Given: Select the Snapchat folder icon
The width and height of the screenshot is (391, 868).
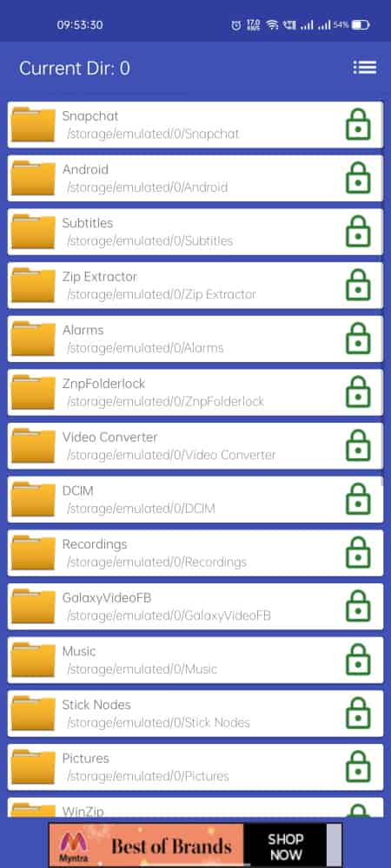Looking at the screenshot, I should tap(33, 124).
